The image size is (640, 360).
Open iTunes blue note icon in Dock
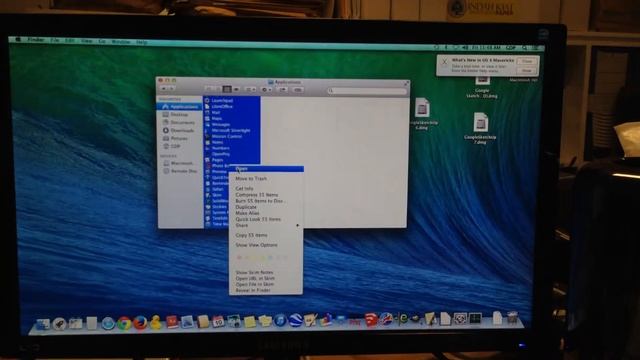[280, 320]
